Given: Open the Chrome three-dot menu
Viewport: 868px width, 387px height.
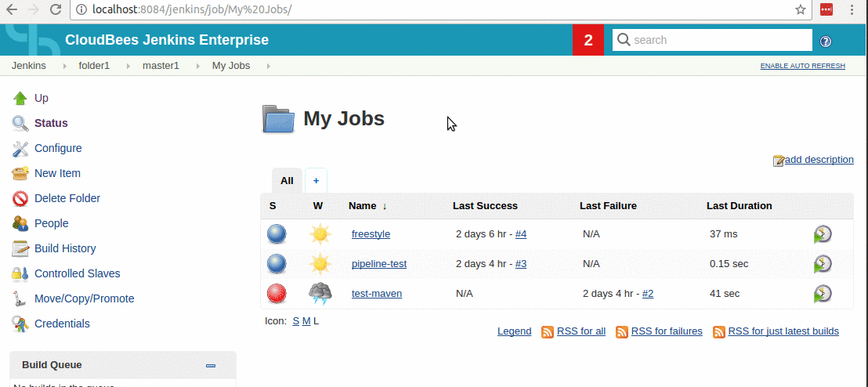Looking at the screenshot, I should click(x=852, y=9).
